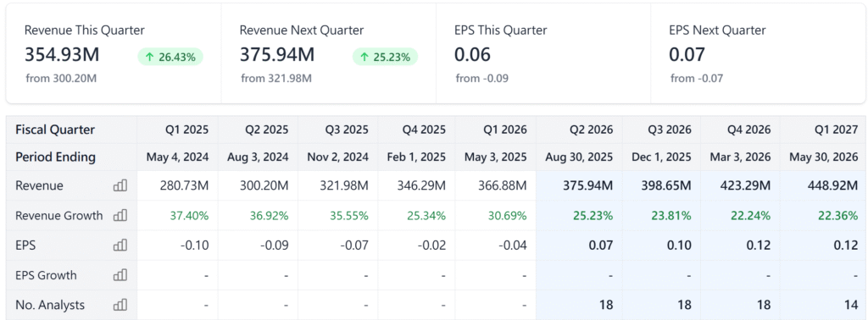Viewport: 868px width, 320px height.
Task: Select the 37.40% revenue growth cell
Action: click(x=190, y=216)
